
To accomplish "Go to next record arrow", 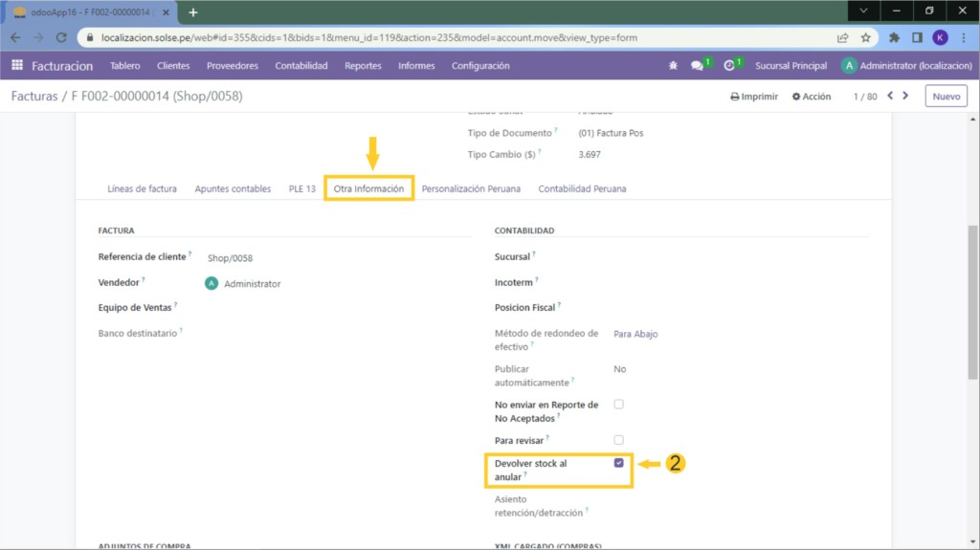I will pyautogui.click(x=906, y=96).
